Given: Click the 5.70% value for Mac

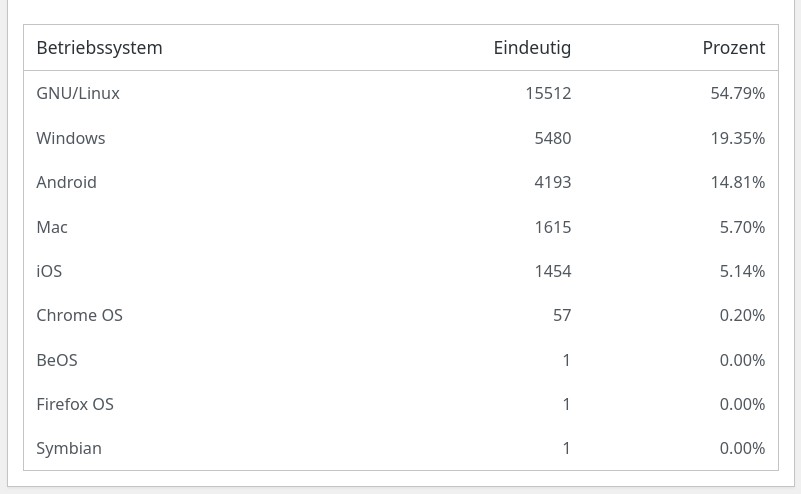Looking at the screenshot, I should click(x=742, y=227).
